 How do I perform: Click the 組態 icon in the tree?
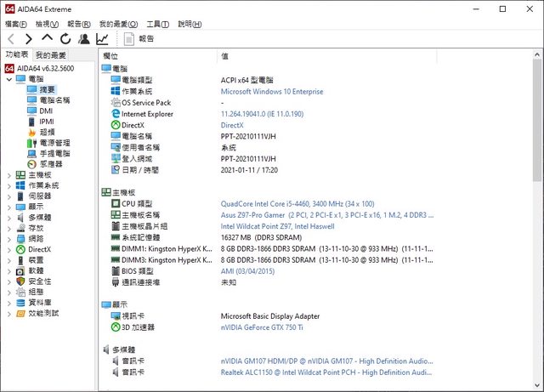point(20,292)
